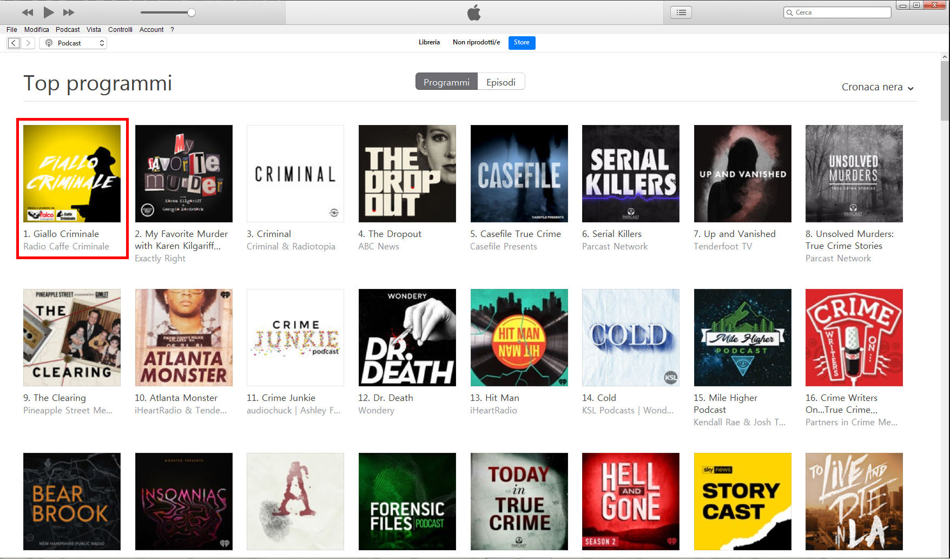Click the ABC News author link

click(379, 246)
